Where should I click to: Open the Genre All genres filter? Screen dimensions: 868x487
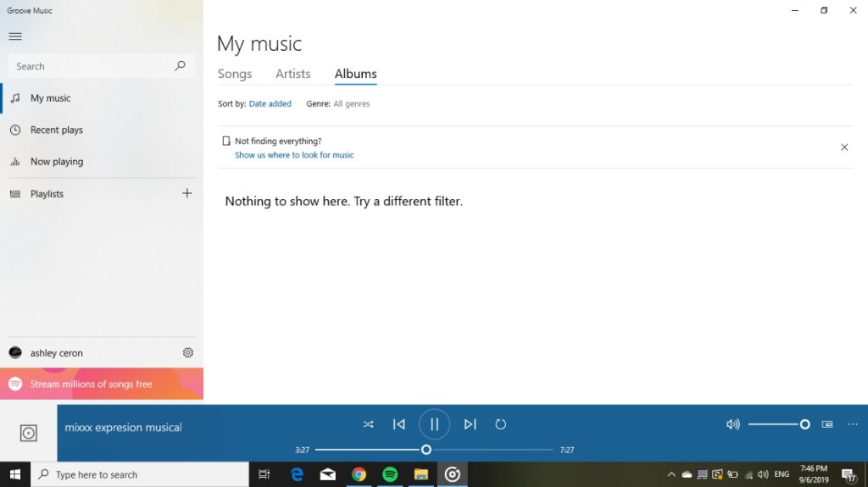coord(351,103)
